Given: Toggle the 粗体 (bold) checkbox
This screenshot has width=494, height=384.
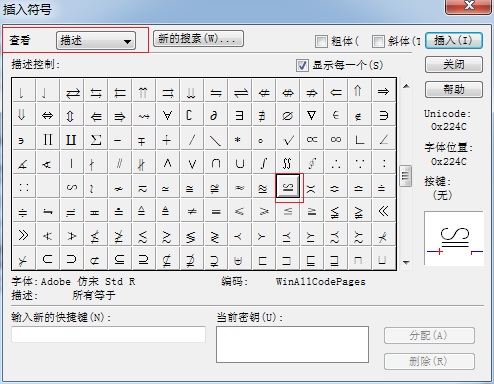Looking at the screenshot, I should (x=321, y=42).
